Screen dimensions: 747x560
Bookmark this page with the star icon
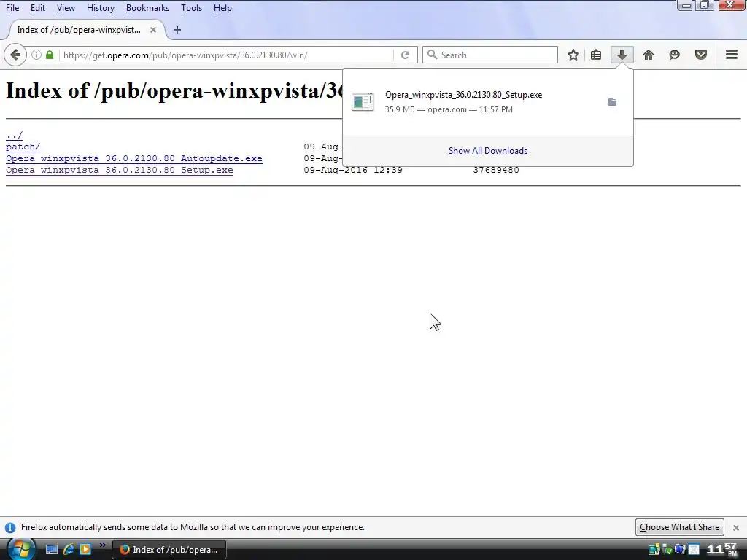coord(573,55)
